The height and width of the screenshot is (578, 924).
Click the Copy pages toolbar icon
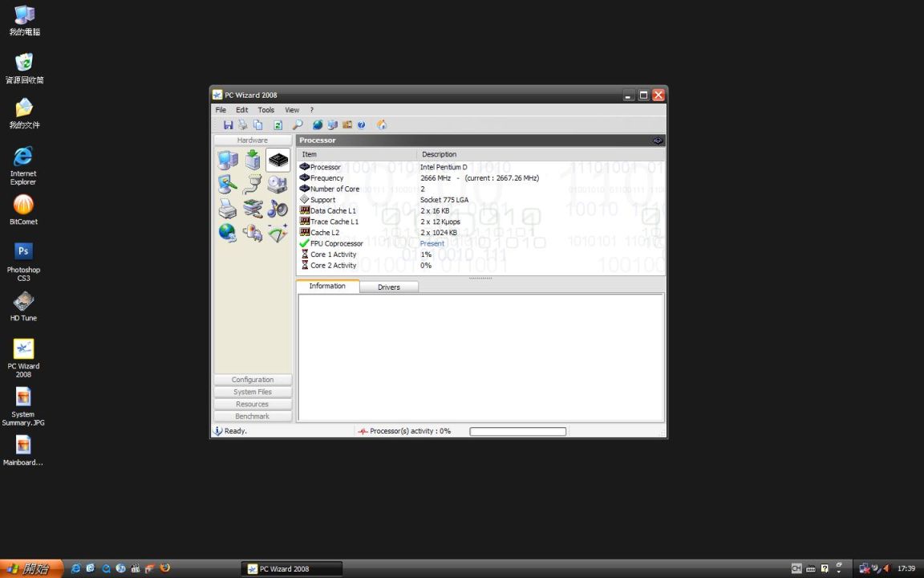(258, 125)
